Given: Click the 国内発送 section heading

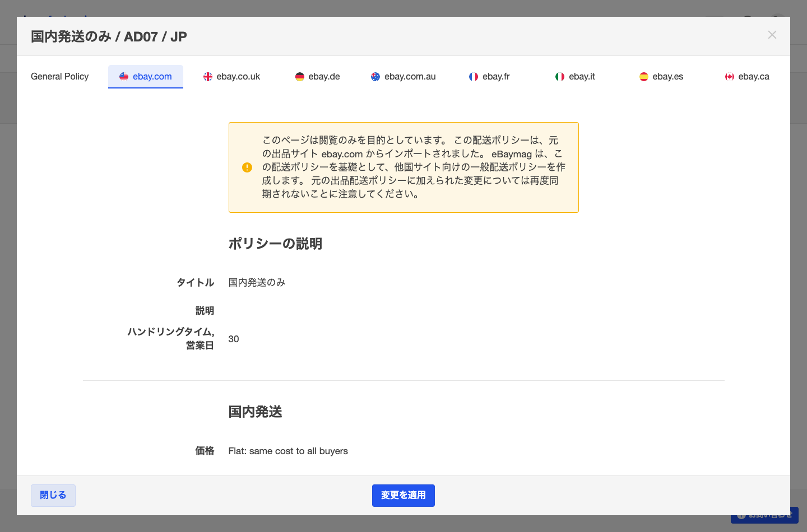Looking at the screenshot, I should (x=255, y=412).
